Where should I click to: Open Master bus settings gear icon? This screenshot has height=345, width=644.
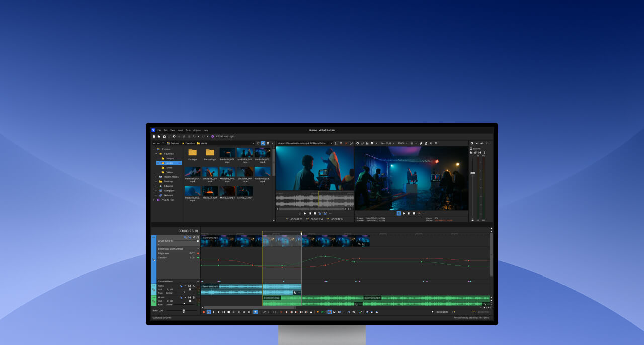pos(472,143)
